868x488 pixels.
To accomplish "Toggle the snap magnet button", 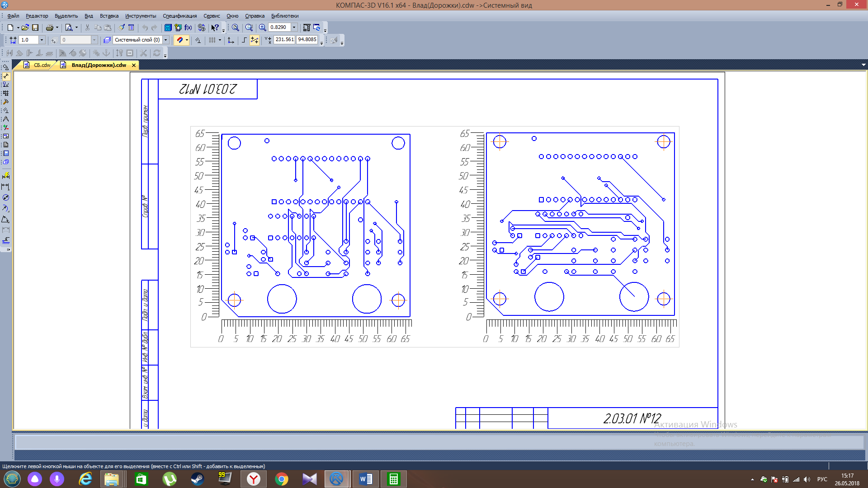I will click(x=180, y=40).
